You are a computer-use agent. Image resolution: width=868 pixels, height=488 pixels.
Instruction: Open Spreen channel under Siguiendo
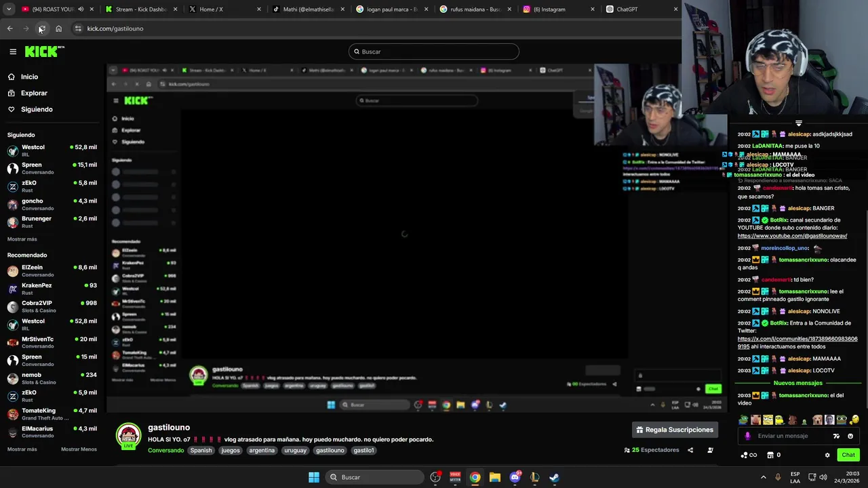(x=52, y=168)
